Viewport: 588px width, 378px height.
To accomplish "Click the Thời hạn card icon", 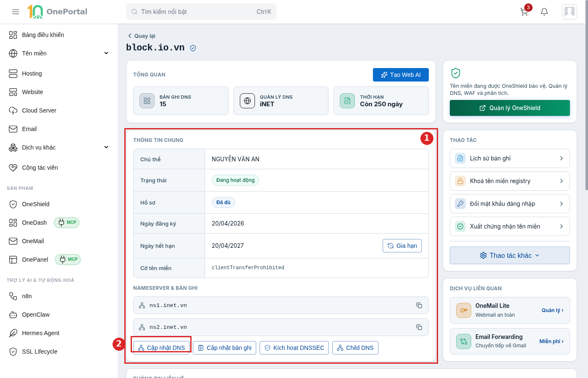I will [x=347, y=101].
